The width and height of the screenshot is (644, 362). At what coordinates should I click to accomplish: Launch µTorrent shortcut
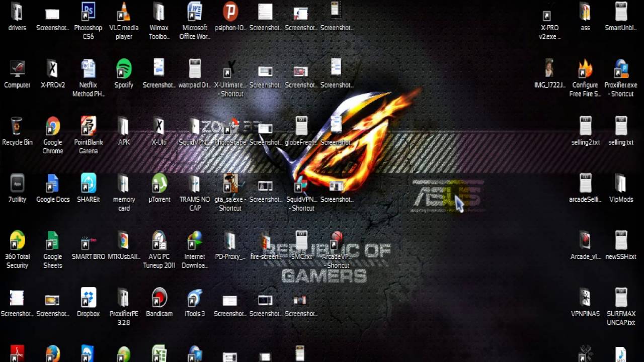pyautogui.click(x=159, y=184)
